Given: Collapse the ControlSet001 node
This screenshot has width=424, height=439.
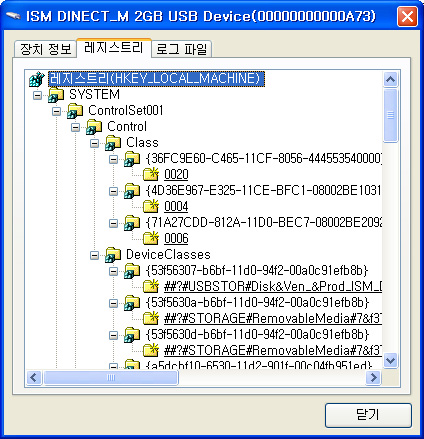Looking at the screenshot, I should pos(56,111).
